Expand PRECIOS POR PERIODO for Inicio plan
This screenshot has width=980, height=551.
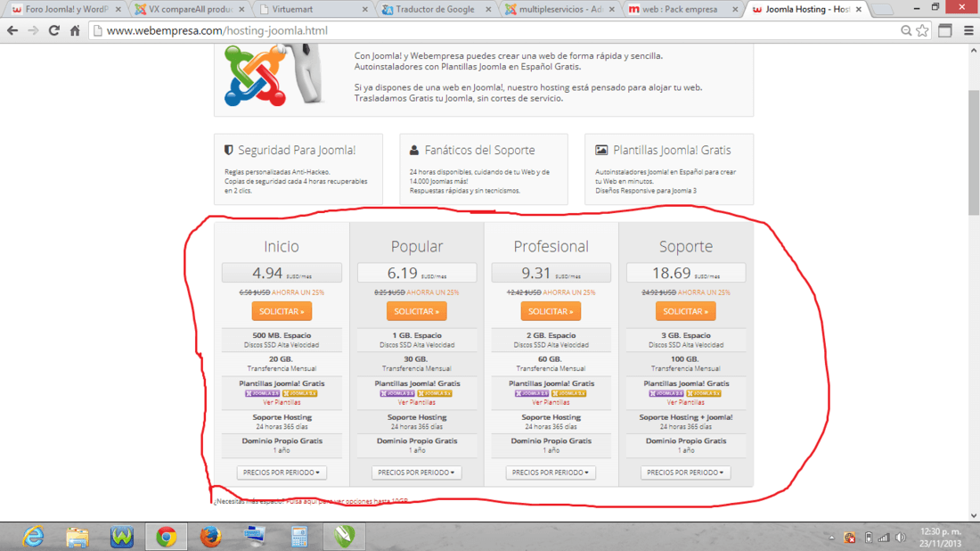click(282, 473)
